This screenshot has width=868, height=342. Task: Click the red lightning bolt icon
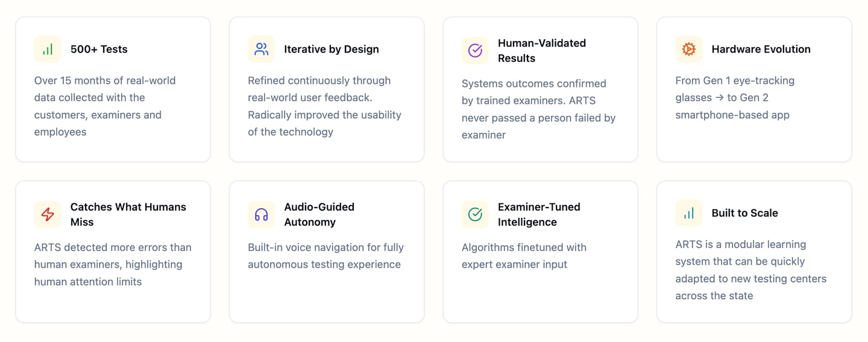point(48,214)
